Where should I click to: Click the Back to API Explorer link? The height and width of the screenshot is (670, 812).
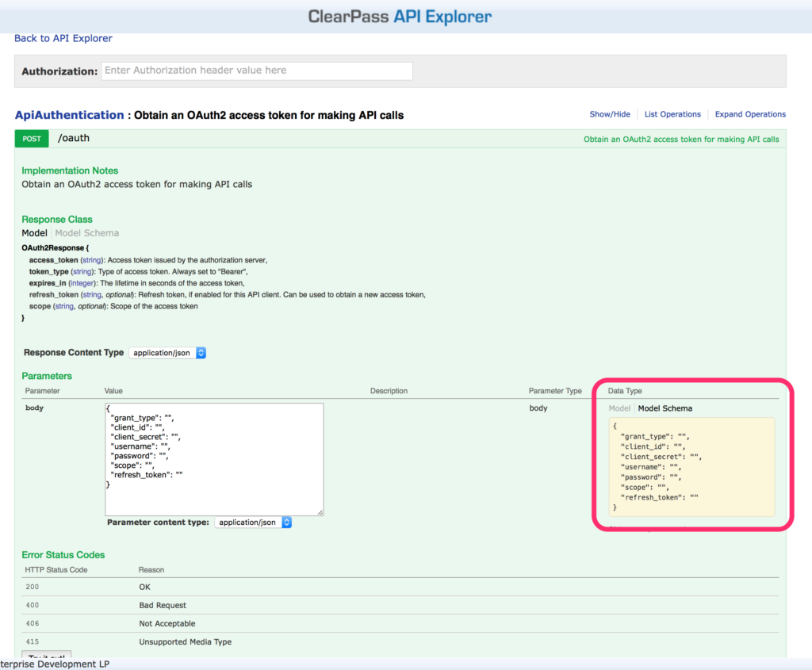click(63, 38)
